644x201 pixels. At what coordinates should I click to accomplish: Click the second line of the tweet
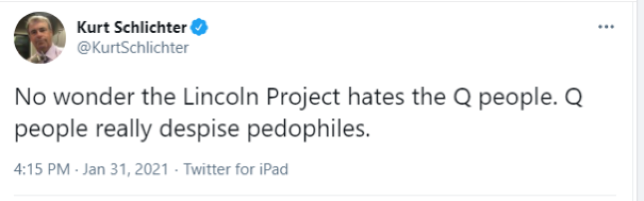click(x=192, y=131)
